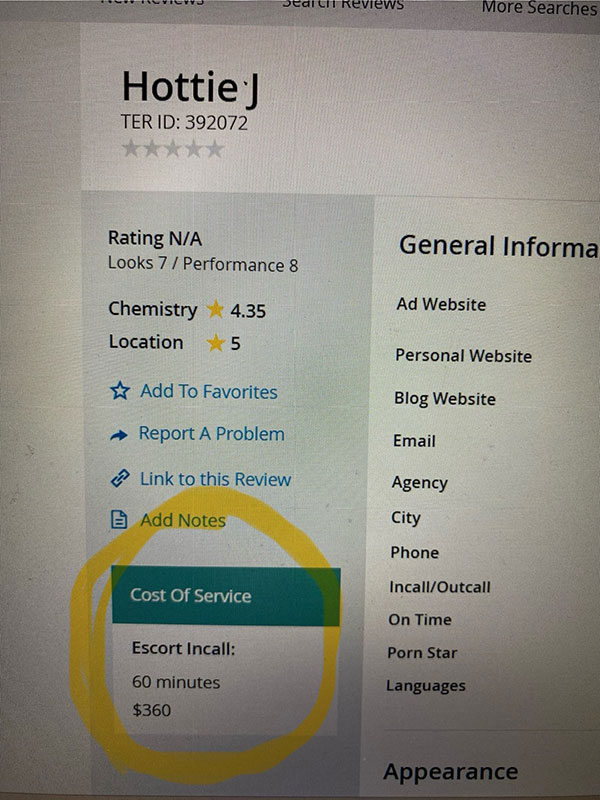Click the Add To Favorites link text
This screenshot has height=800, width=600.
[x=209, y=392]
